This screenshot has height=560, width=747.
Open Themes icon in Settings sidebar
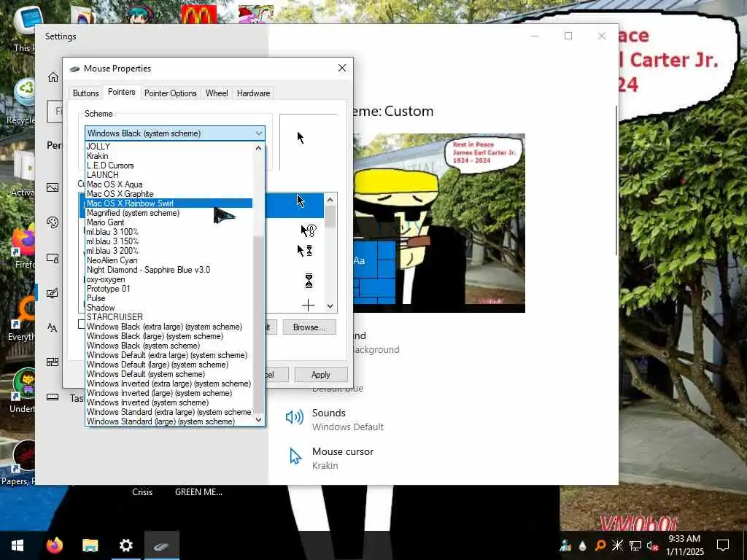pos(53,293)
